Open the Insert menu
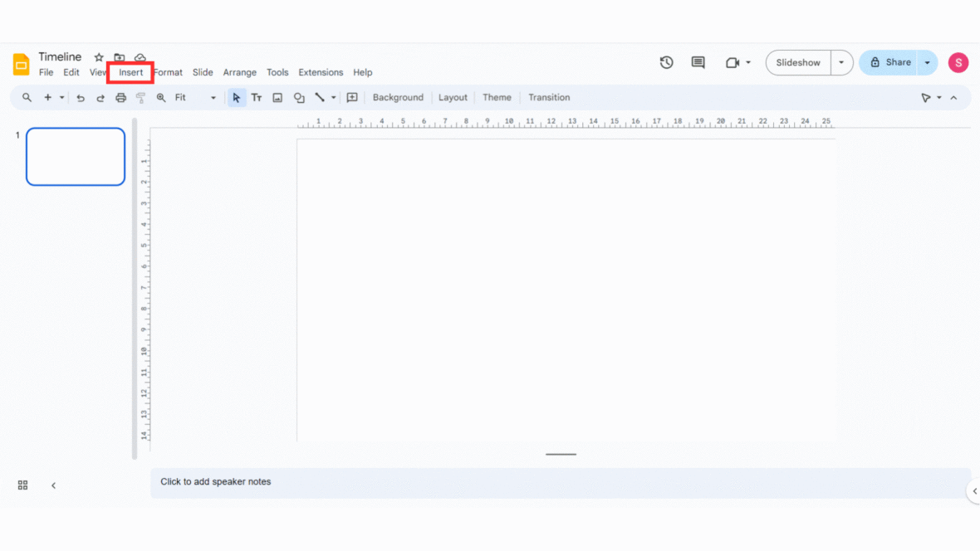 pos(130,72)
